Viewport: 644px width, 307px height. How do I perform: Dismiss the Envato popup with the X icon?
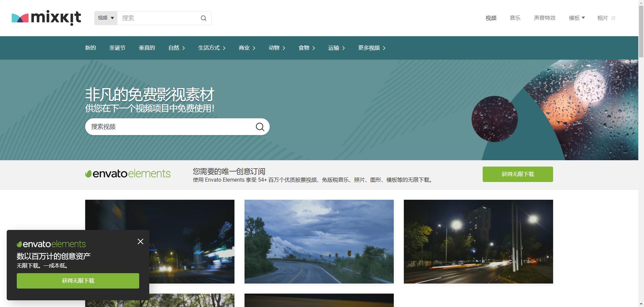point(140,241)
